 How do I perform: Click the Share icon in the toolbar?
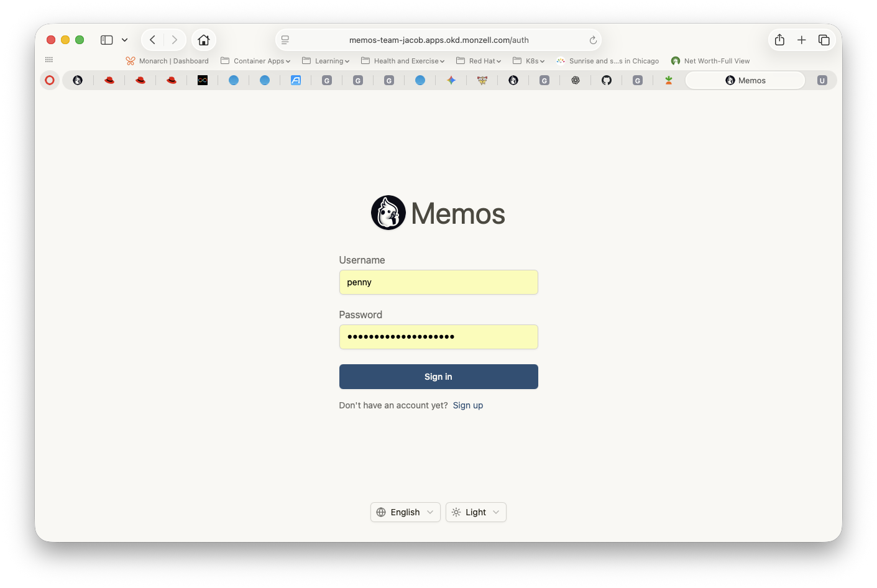pyautogui.click(x=779, y=40)
